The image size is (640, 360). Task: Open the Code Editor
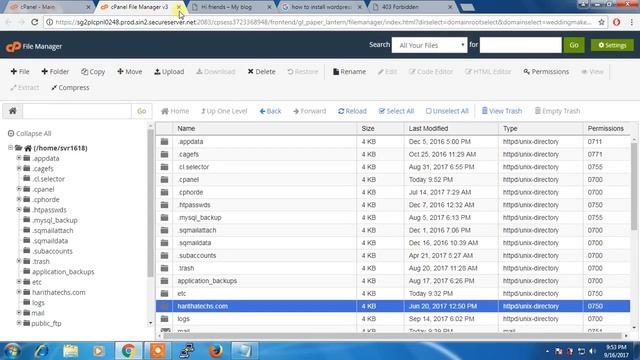431,71
